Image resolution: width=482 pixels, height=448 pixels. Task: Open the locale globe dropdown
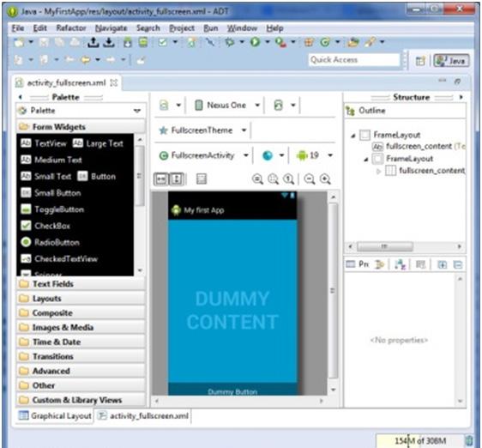(273, 155)
